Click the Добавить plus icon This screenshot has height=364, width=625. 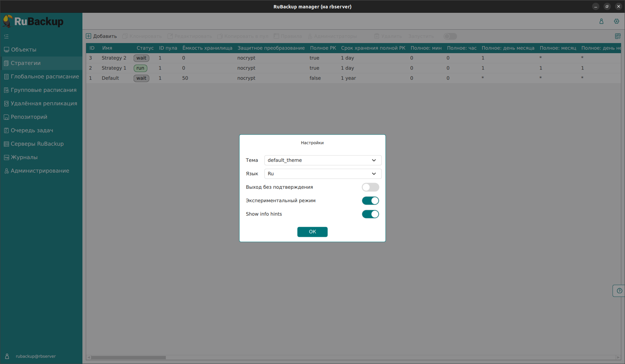[89, 36]
